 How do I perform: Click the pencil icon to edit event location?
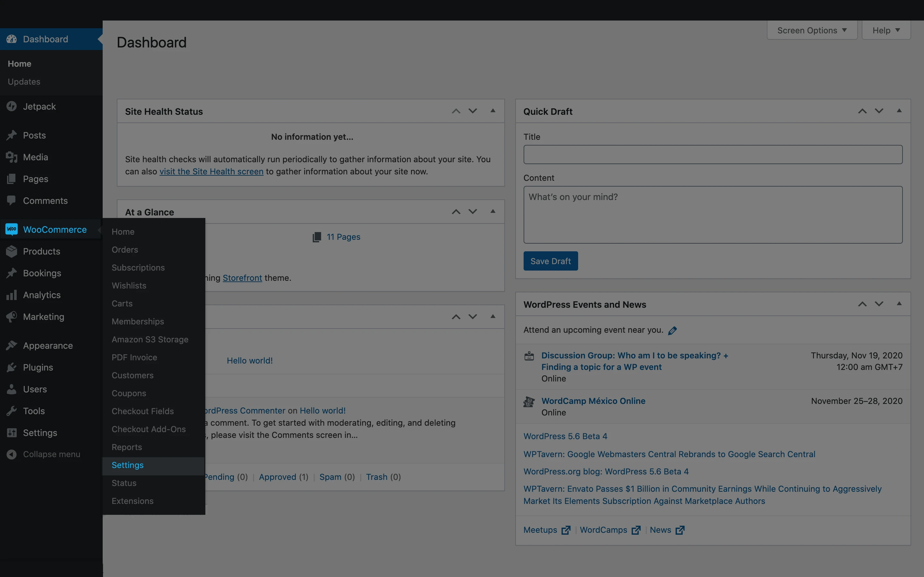point(672,330)
